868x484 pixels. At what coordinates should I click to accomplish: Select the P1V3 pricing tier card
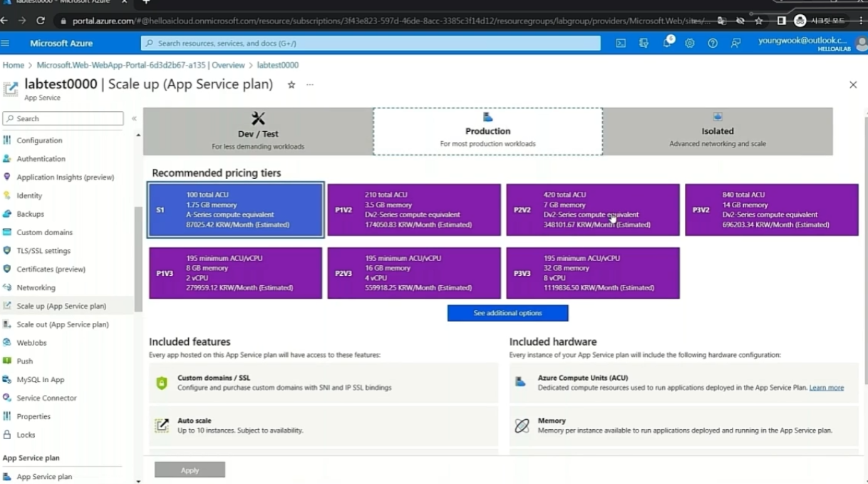[236, 273]
